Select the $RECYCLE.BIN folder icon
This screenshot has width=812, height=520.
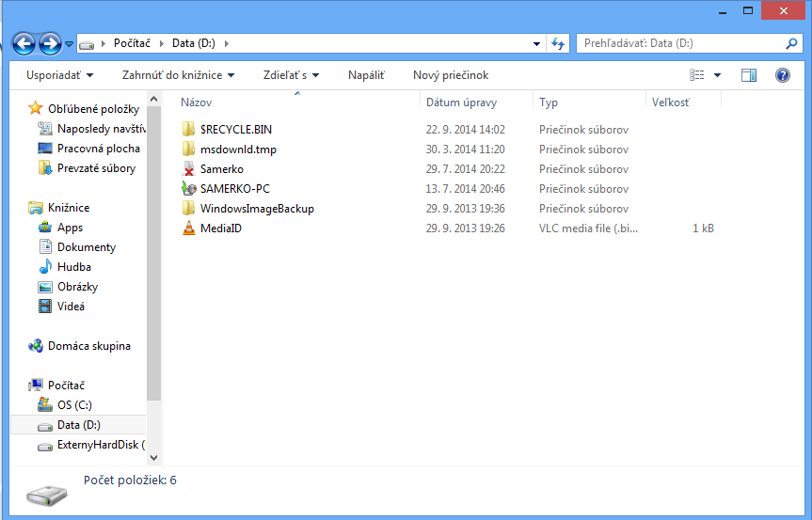tap(189, 130)
